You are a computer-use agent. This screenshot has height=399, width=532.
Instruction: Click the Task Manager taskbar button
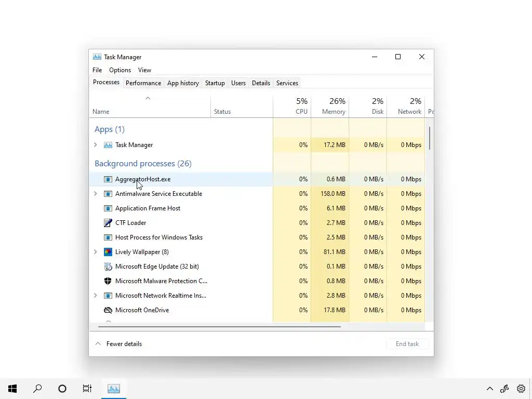114,389
